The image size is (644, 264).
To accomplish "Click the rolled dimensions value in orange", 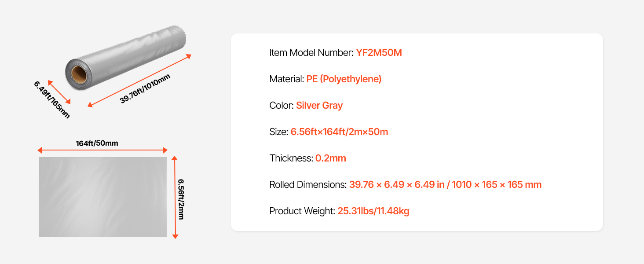I will point(445,185).
